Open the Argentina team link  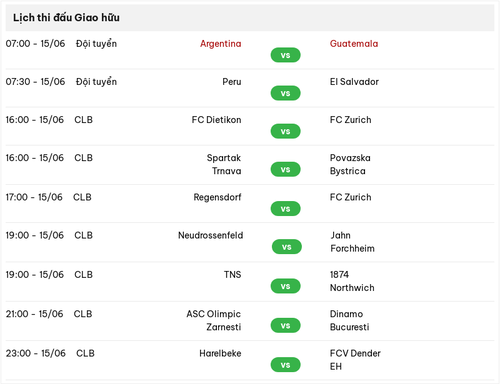click(221, 44)
